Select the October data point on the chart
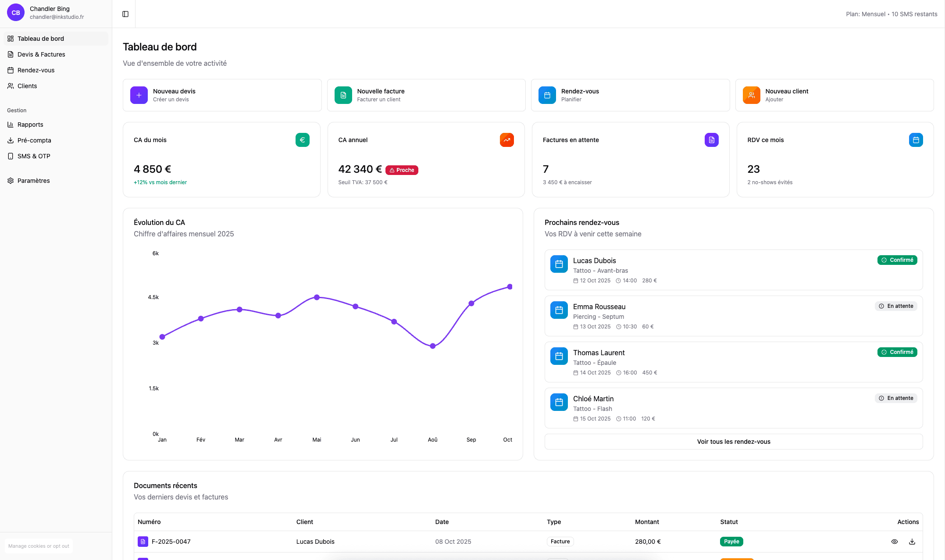Screen dimensions: 945x560 [509, 286]
